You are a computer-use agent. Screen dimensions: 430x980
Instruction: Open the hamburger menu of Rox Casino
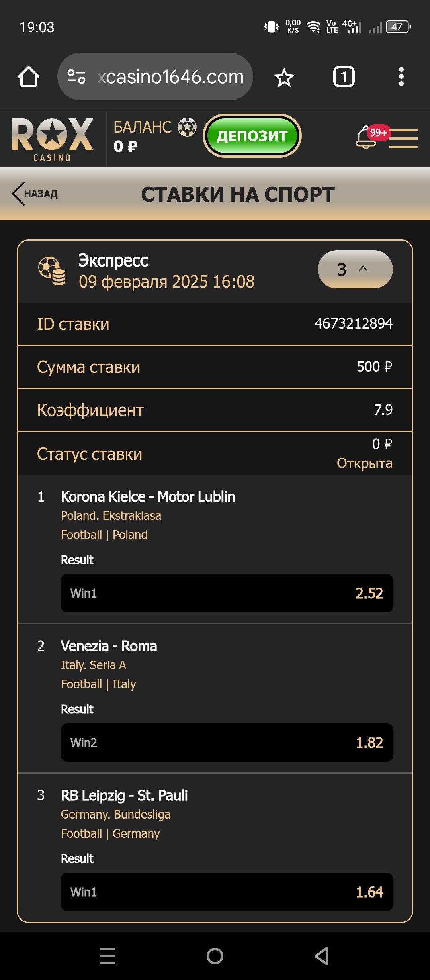click(x=404, y=139)
